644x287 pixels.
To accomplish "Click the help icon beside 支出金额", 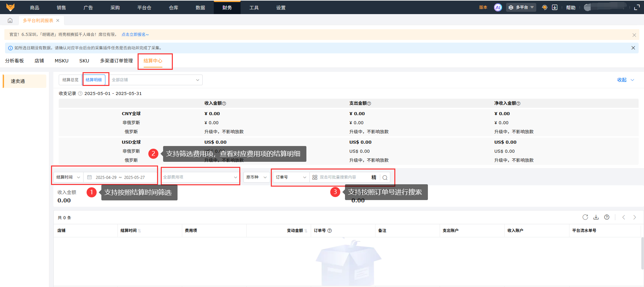I will [369, 103].
